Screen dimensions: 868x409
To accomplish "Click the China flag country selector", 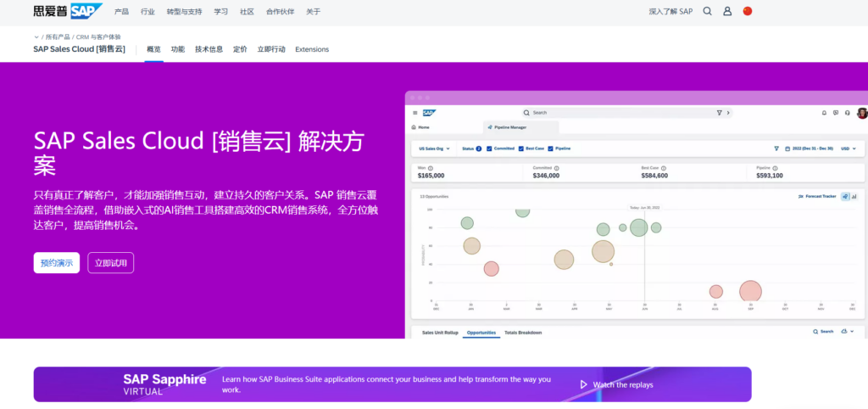I will point(748,11).
